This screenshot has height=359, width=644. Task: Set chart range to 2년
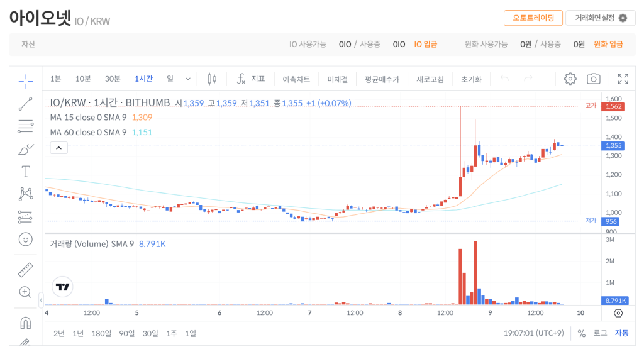[58, 333]
